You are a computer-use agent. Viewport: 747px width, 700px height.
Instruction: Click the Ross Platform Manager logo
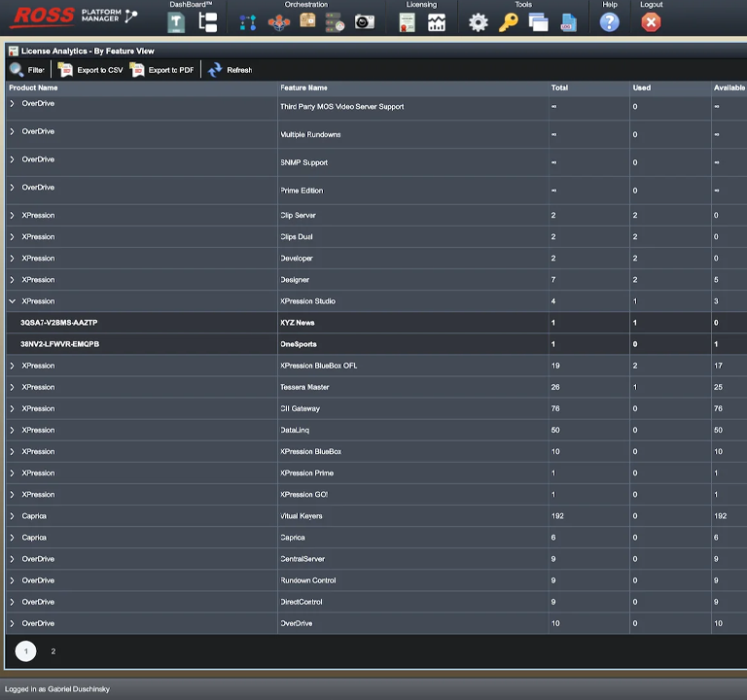[74, 17]
